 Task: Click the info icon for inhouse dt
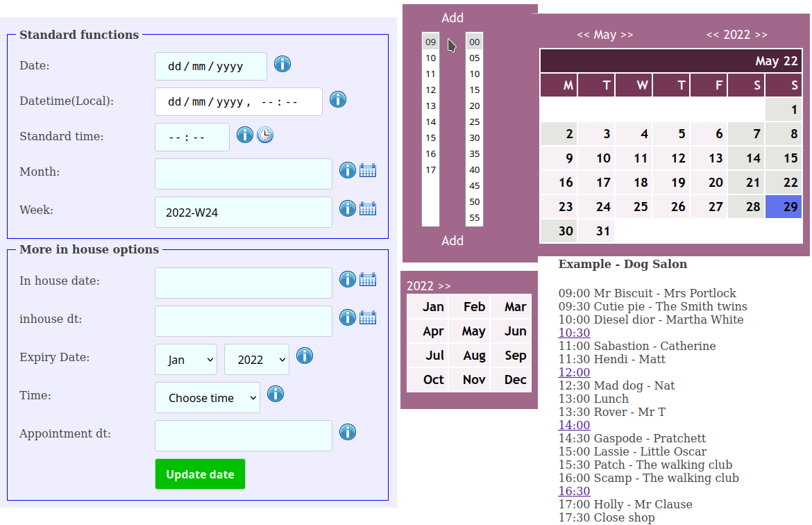tap(348, 317)
